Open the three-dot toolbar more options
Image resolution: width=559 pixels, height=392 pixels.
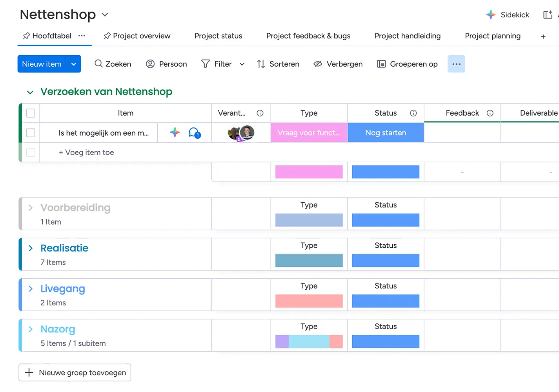(x=456, y=64)
